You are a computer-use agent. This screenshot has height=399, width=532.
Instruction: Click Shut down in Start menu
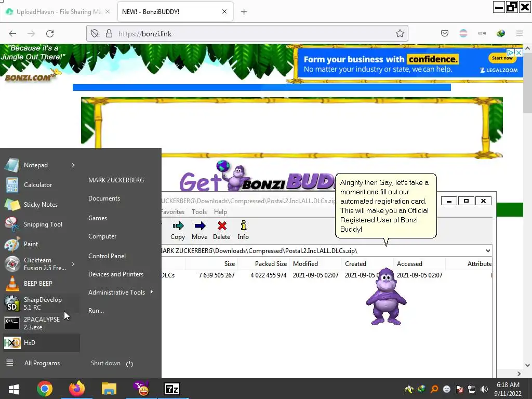105,363
